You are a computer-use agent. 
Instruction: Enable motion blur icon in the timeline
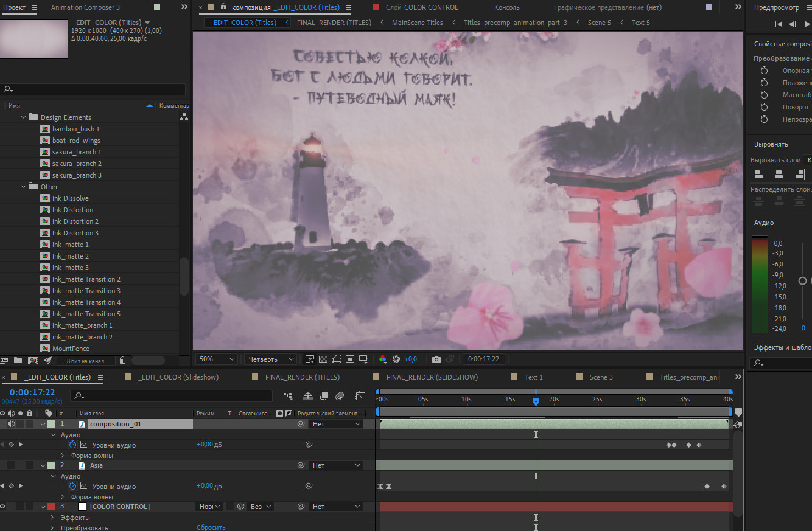coord(340,396)
